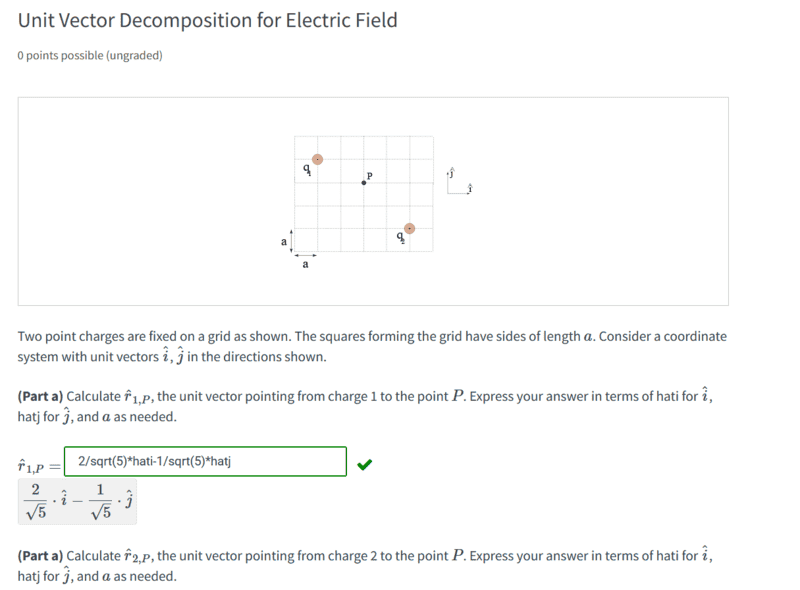Image resolution: width=800 pixels, height=590 pixels.
Task: Click the q1 label in the diagram
Action: [306, 170]
